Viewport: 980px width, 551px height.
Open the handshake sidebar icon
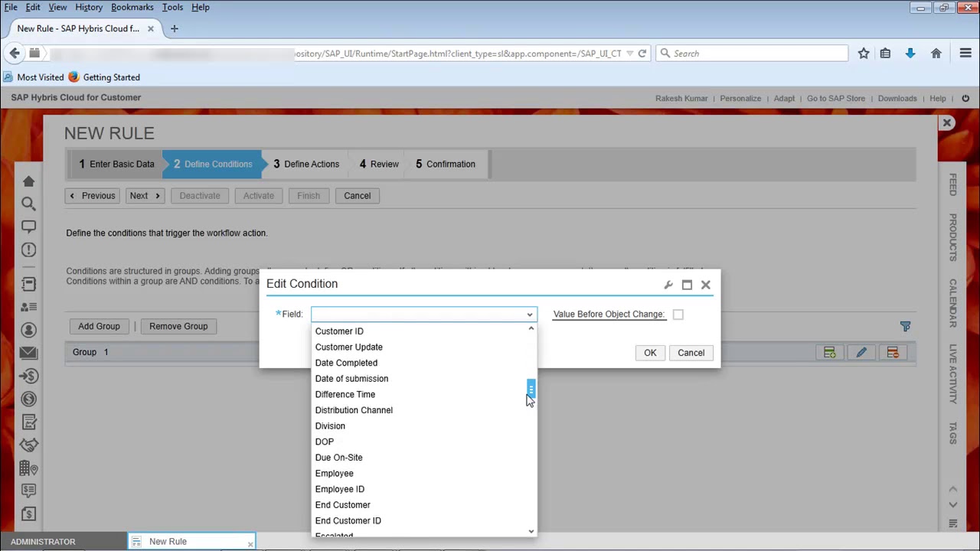click(28, 445)
